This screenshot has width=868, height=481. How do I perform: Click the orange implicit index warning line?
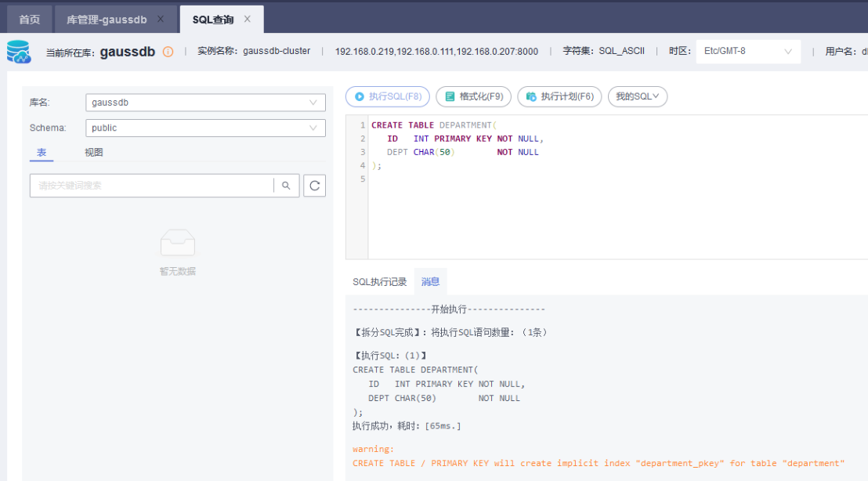599,463
